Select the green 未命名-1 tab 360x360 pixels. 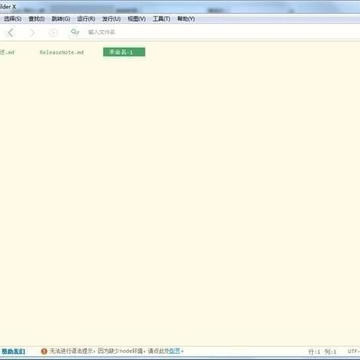coord(124,52)
